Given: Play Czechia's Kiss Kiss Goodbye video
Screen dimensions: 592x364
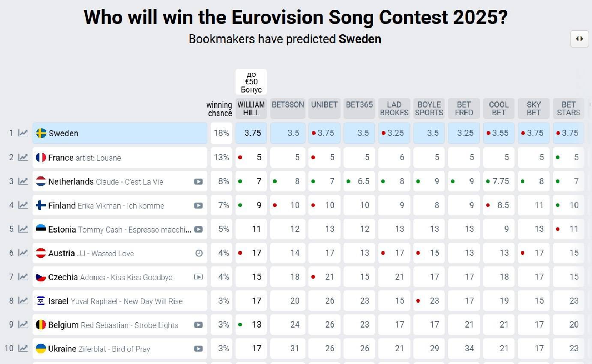Looking at the screenshot, I should coord(198,277).
